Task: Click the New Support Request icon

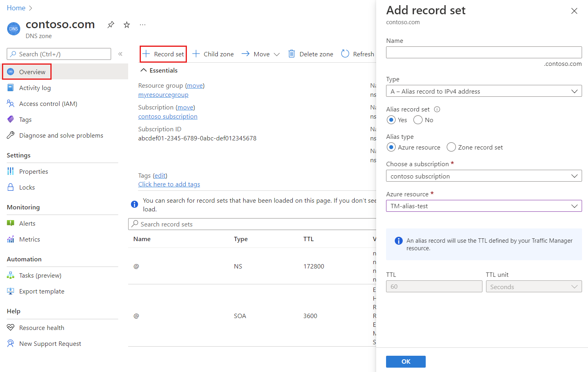Action: (x=11, y=343)
